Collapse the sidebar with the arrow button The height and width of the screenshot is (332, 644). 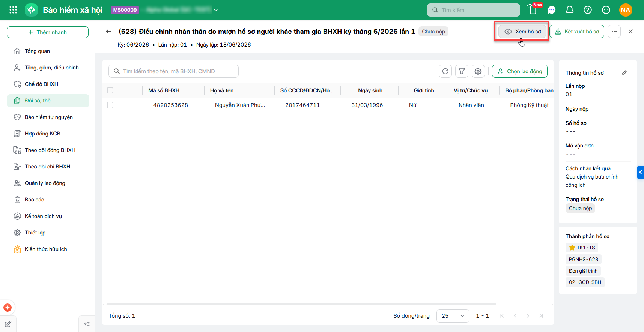(87, 324)
